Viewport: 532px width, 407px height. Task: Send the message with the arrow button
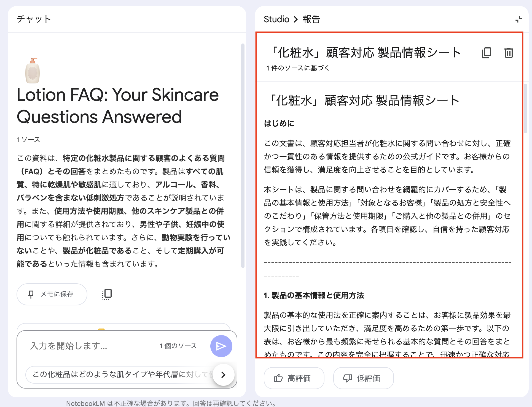[x=221, y=346]
